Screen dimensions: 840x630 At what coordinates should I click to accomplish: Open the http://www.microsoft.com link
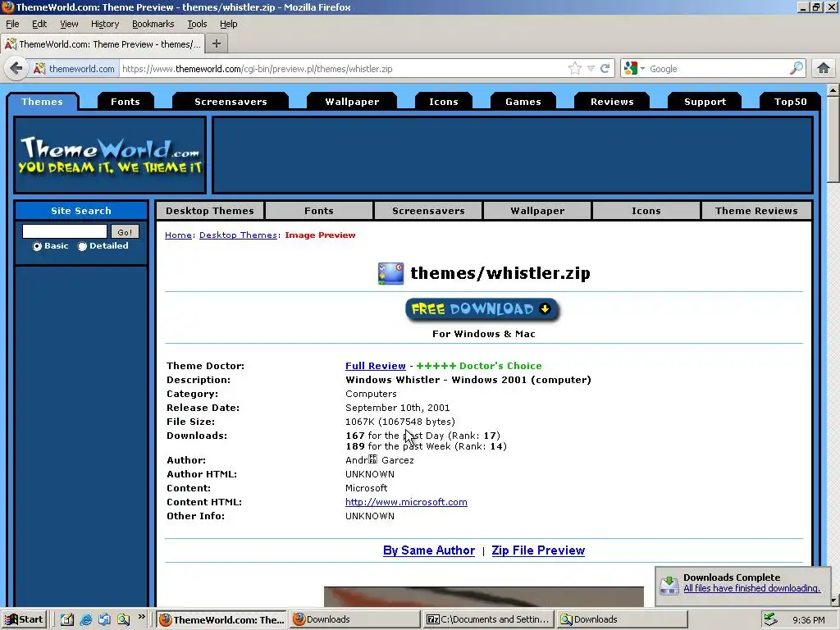pos(406,502)
